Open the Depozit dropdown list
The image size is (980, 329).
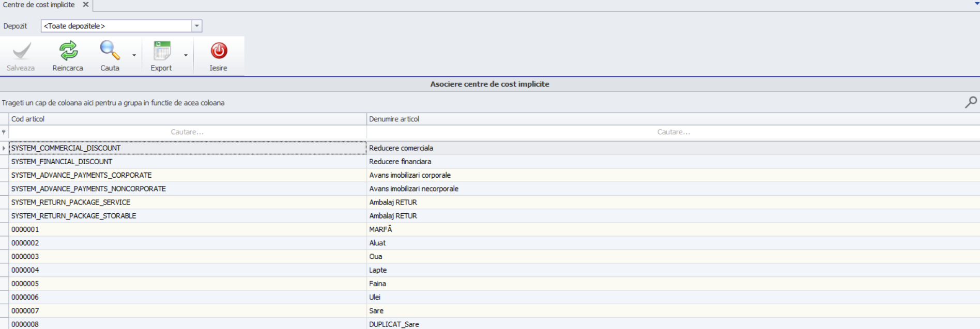coord(196,26)
